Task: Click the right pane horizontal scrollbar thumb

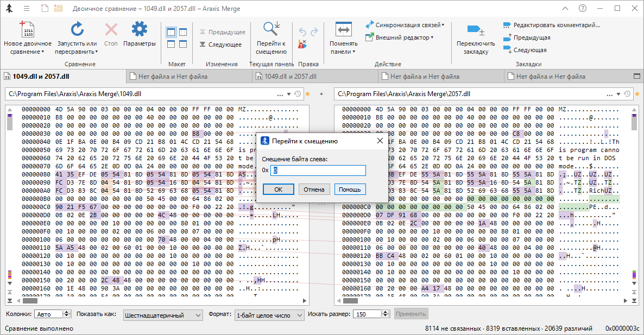Action: coord(350,301)
